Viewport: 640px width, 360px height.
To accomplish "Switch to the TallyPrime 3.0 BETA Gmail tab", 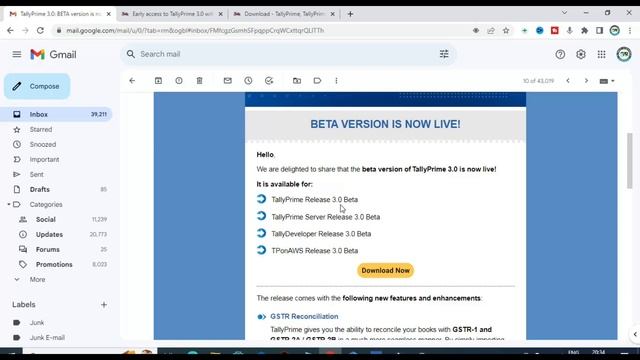I will click(60, 14).
